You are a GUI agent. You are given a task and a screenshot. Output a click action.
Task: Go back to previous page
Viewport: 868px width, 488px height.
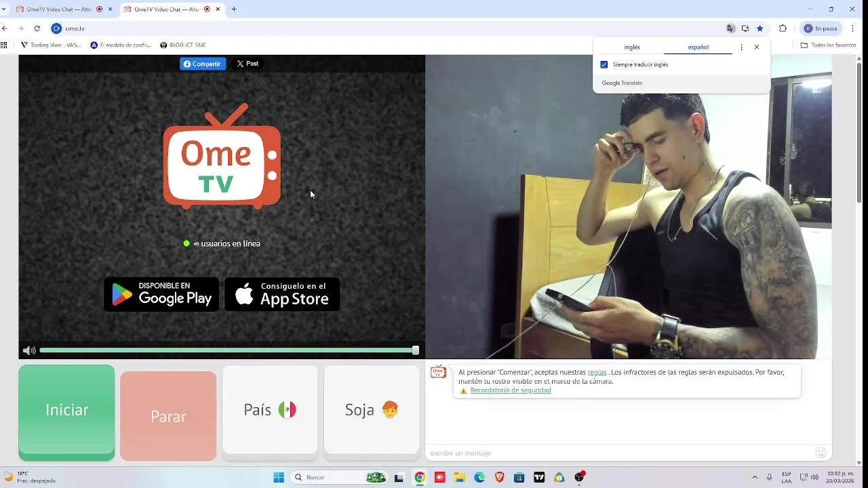(5, 28)
